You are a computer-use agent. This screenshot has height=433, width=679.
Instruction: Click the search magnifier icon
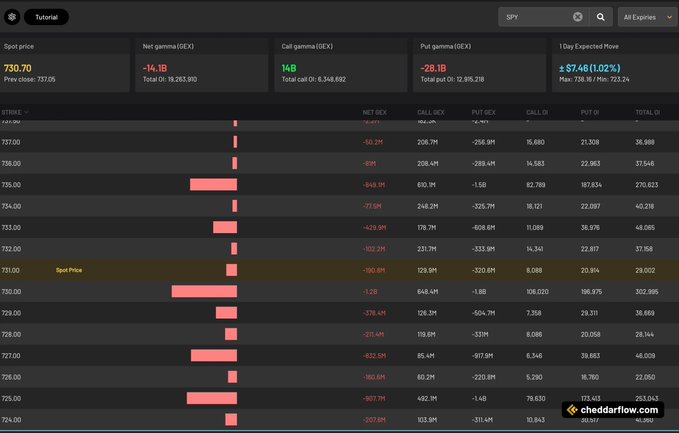point(601,17)
